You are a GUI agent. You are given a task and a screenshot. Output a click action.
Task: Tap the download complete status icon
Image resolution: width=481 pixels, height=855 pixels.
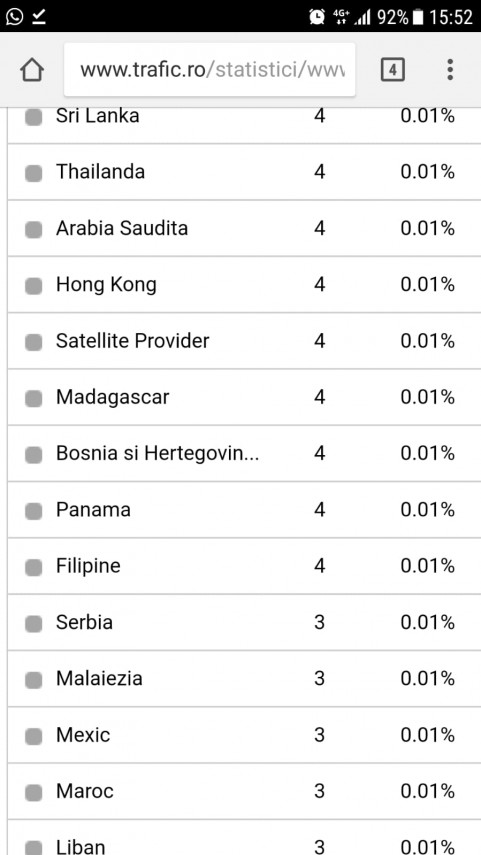(x=39, y=17)
